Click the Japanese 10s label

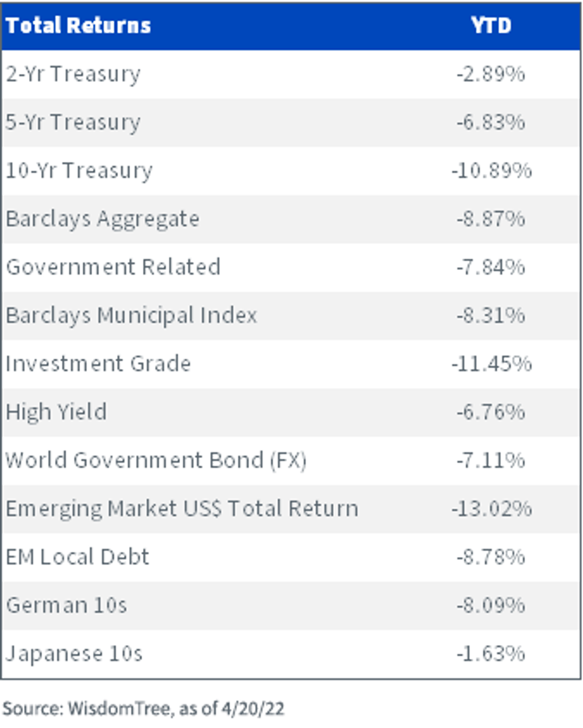pyautogui.click(x=74, y=654)
